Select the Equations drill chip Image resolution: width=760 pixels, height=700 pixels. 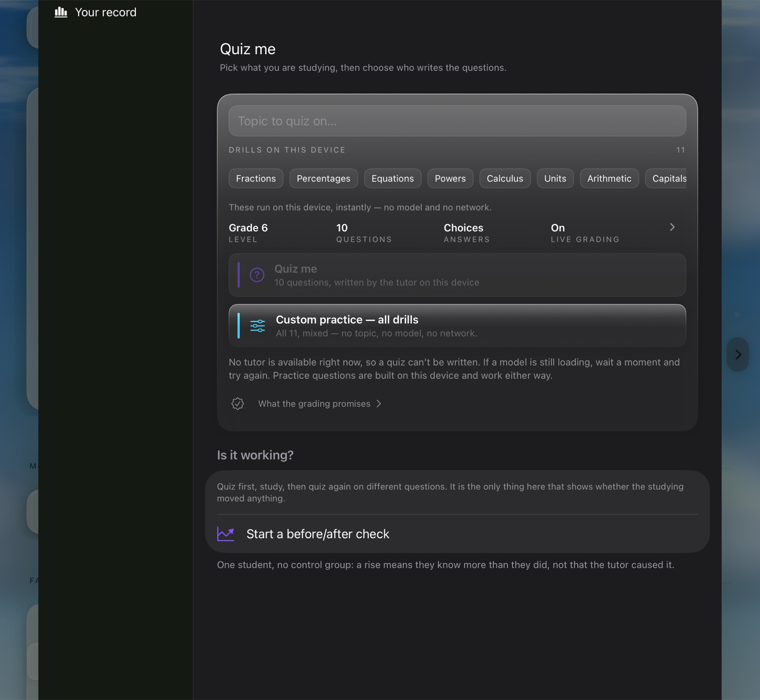[x=393, y=178]
